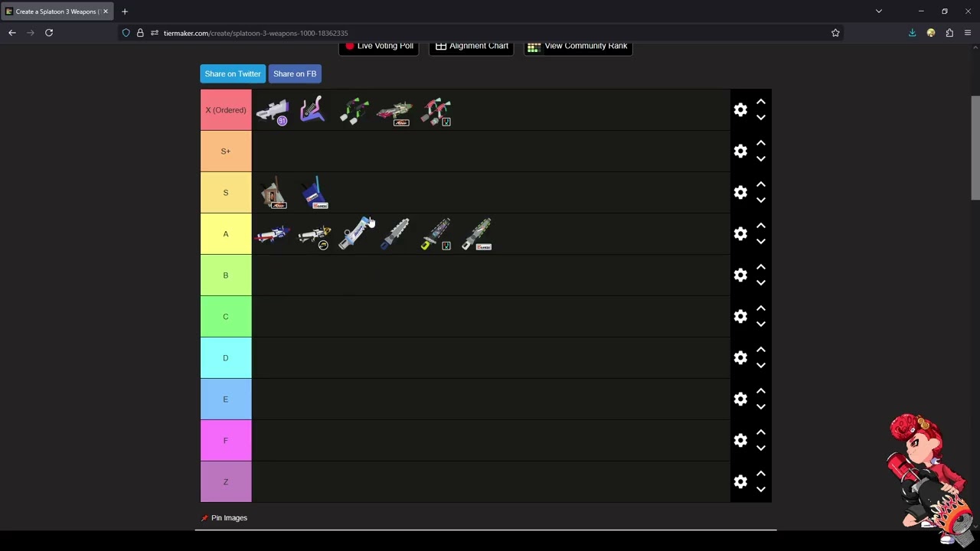The image size is (980, 551).
Task: Open browser extensions menu
Action: pos(949,33)
